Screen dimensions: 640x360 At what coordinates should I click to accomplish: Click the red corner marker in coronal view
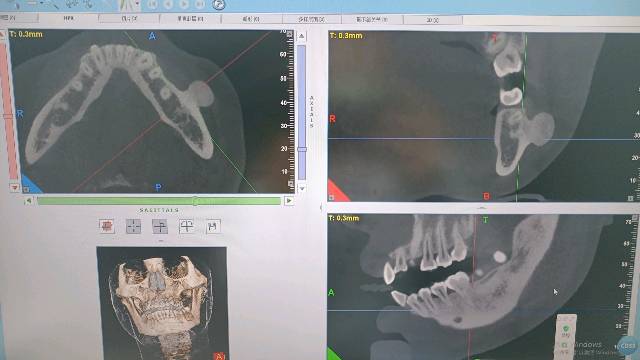pyautogui.click(x=337, y=191)
